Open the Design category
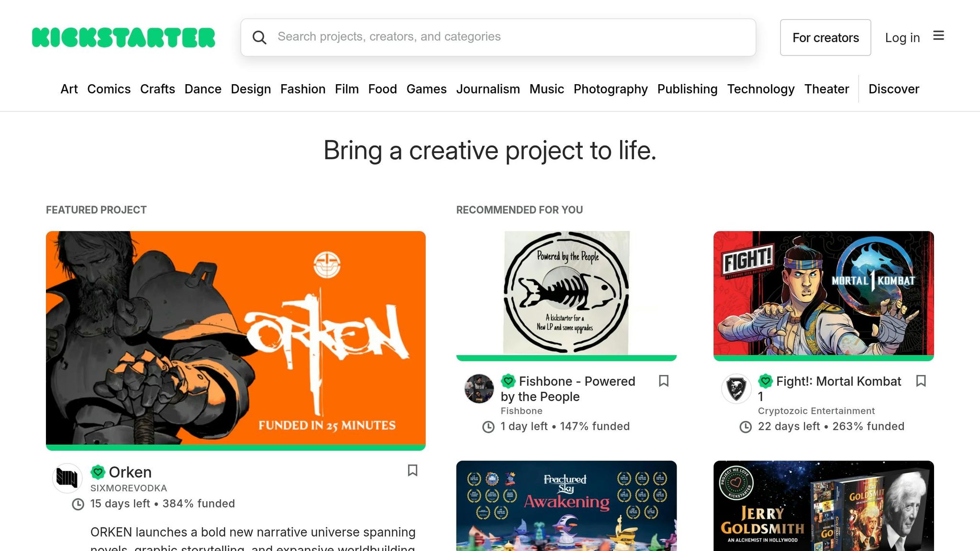Image resolution: width=980 pixels, height=551 pixels. [251, 89]
